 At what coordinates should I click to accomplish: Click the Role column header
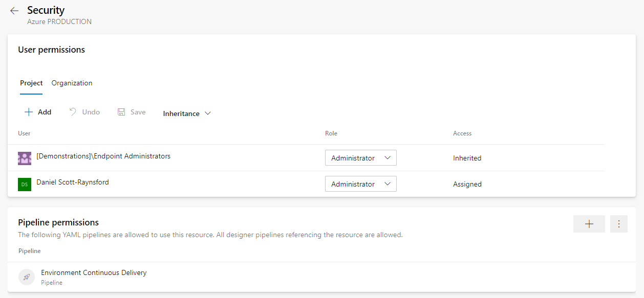331,133
